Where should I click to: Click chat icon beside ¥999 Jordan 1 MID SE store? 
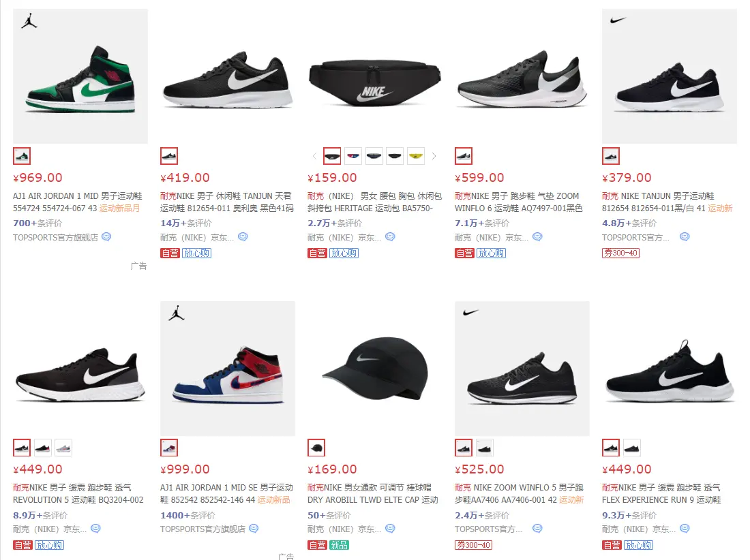coord(254,528)
